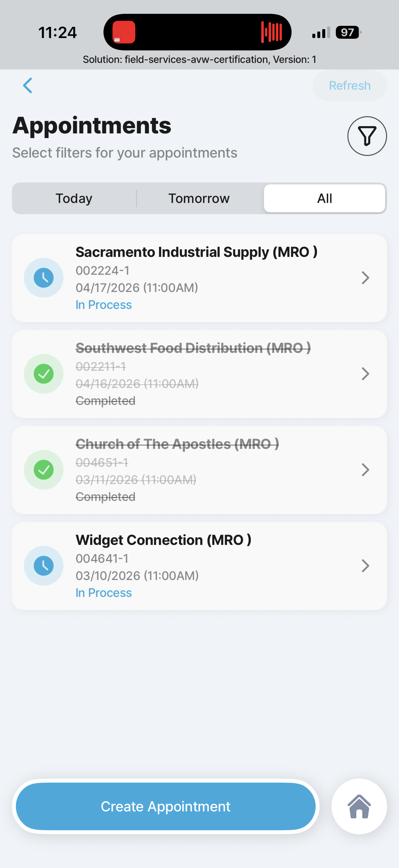399x868 pixels.
Task: Open the appointment filter funnel icon
Action: 367,136
